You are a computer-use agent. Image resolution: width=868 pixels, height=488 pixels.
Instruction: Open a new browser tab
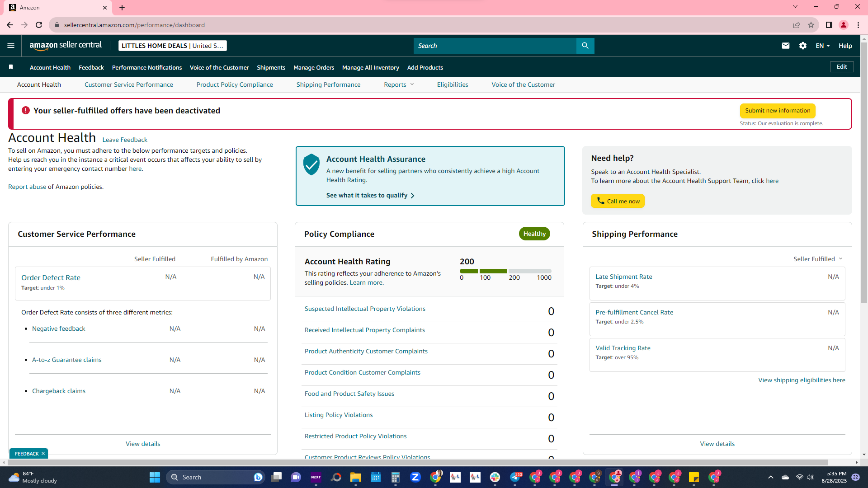tap(122, 8)
